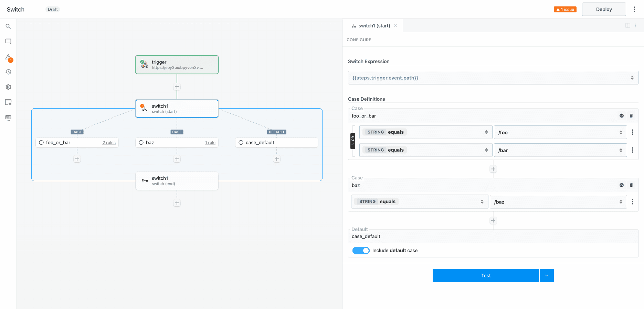Delete the foo_or_bar case
Image resolution: width=644 pixels, height=309 pixels.
point(631,116)
